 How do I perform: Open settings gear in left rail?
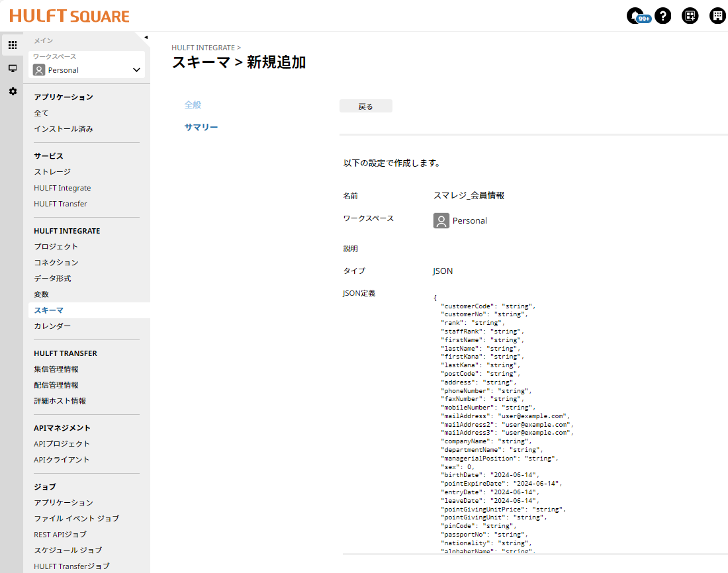click(13, 91)
